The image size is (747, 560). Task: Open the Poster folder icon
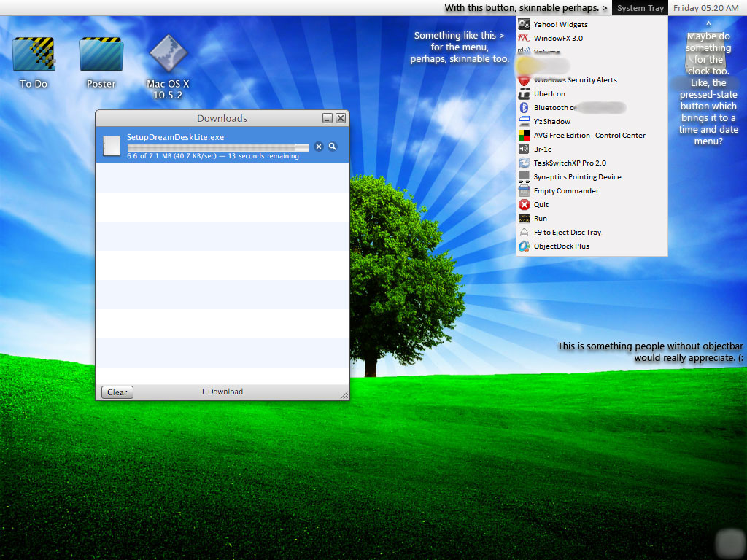point(101,54)
